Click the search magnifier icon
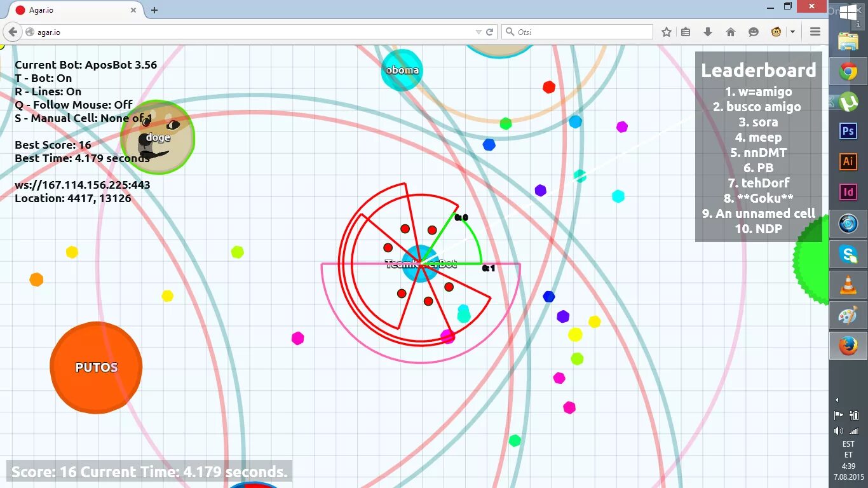 [x=510, y=32]
